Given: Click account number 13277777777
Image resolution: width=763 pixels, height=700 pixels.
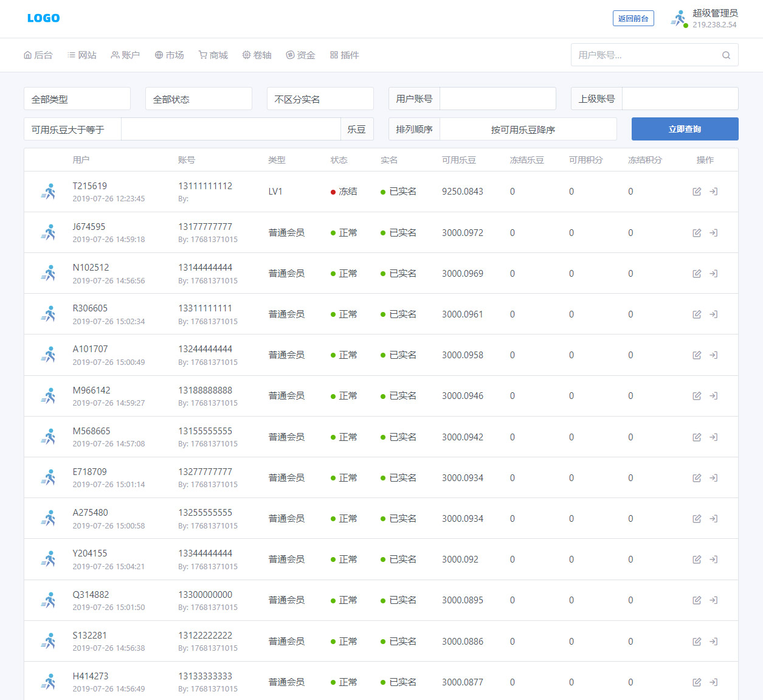Looking at the screenshot, I should (x=205, y=472).
